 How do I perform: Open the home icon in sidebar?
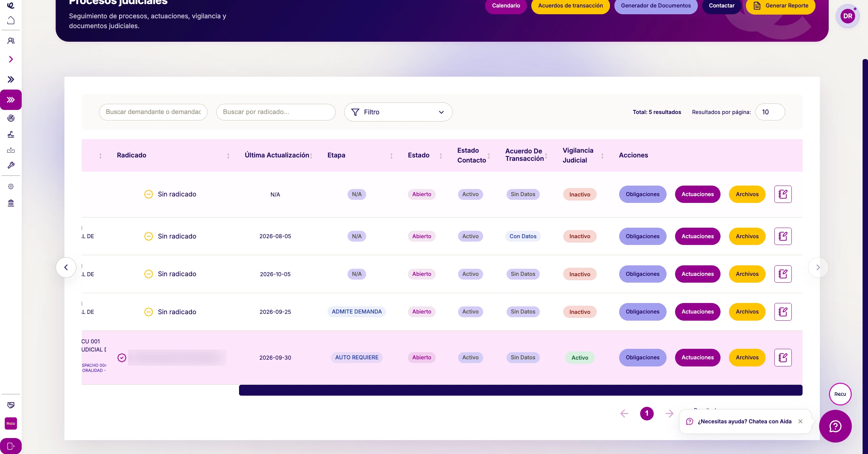[11, 20]
